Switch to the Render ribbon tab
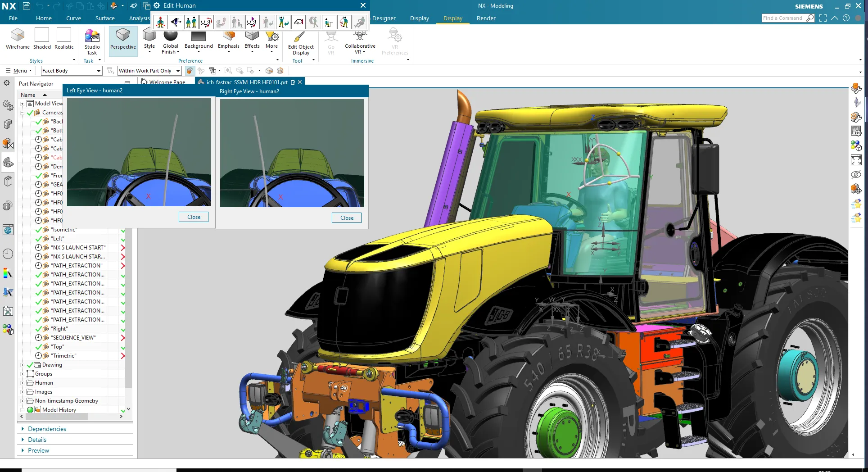Viewport: 868px width, 472px height. tap(486, 18)
